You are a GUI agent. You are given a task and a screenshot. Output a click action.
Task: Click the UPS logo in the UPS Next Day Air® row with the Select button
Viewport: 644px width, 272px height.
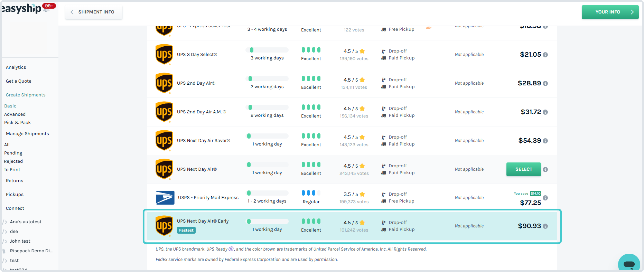[x=164, y=169]
